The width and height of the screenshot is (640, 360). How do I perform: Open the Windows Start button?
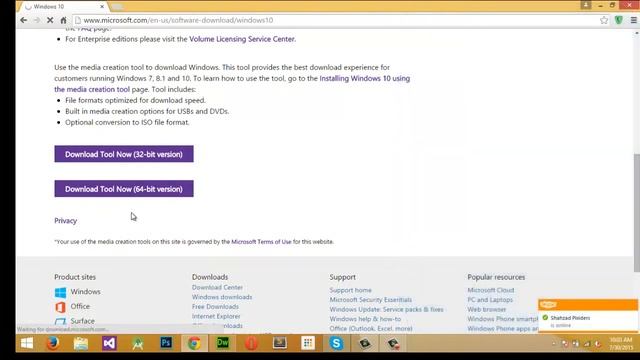point(27,343)
